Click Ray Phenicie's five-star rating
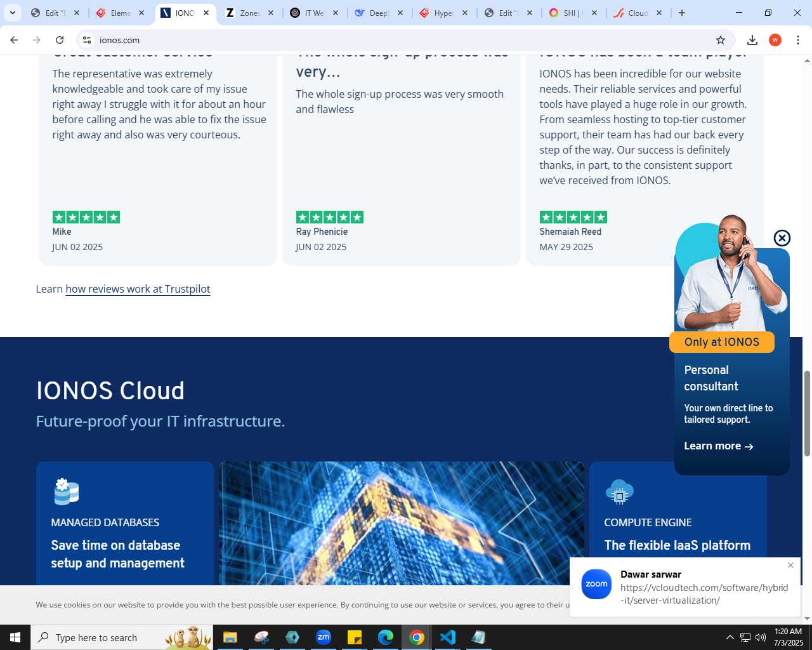Viewport: 812px width, 650px height. click(330, 217)
